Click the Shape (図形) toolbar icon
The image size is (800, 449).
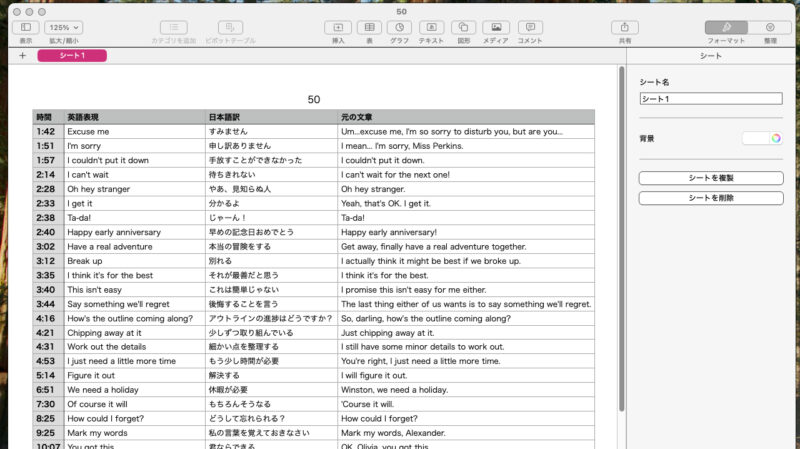[x=463, y=27]
